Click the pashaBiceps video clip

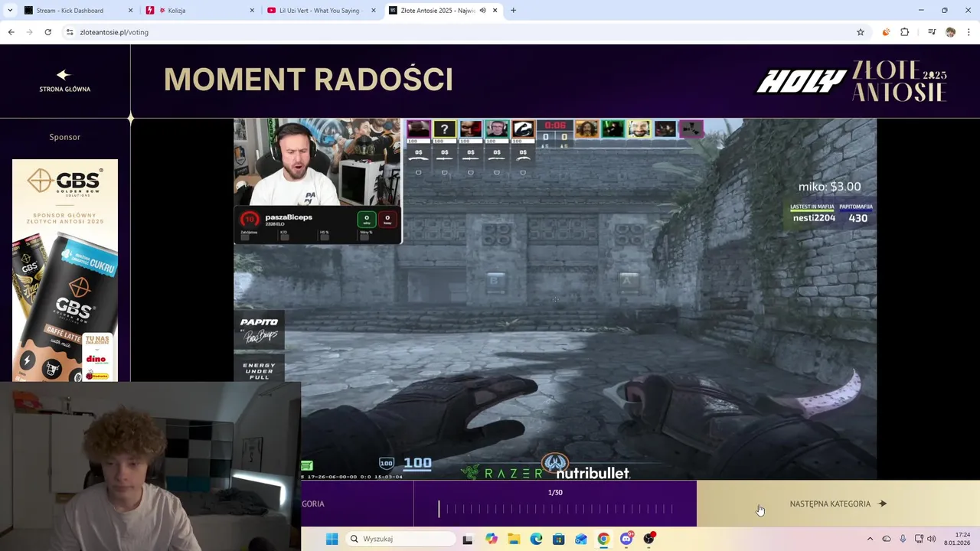pyautogui.click(x=555, y=299)
